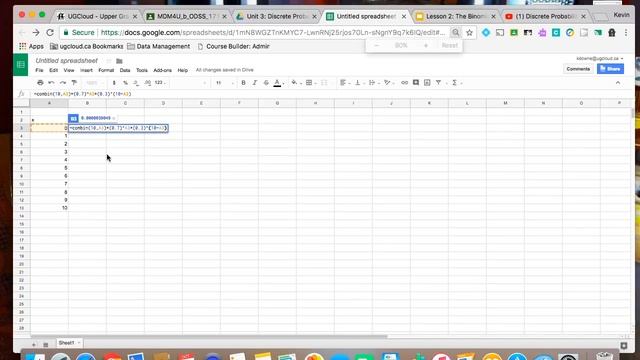Open the functions sigma menu
Viewport: 640px width, 360px height.
(456, 82)
